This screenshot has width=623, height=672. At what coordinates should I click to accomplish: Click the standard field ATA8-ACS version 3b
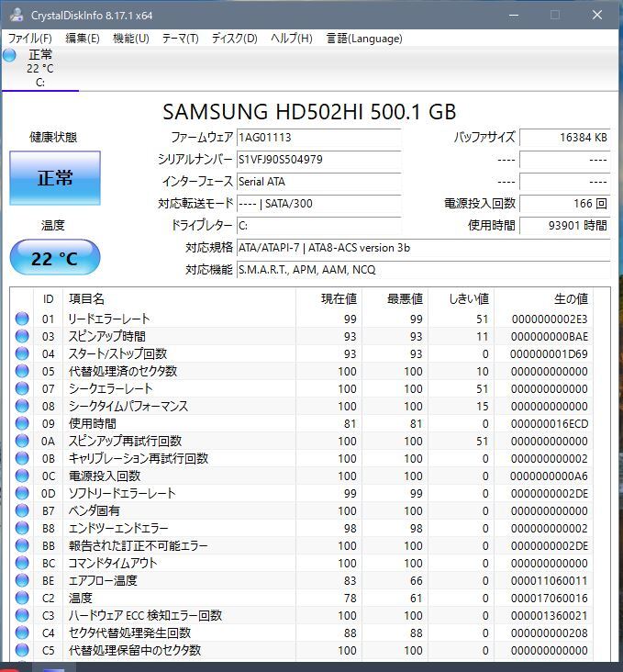pos(424,248)
